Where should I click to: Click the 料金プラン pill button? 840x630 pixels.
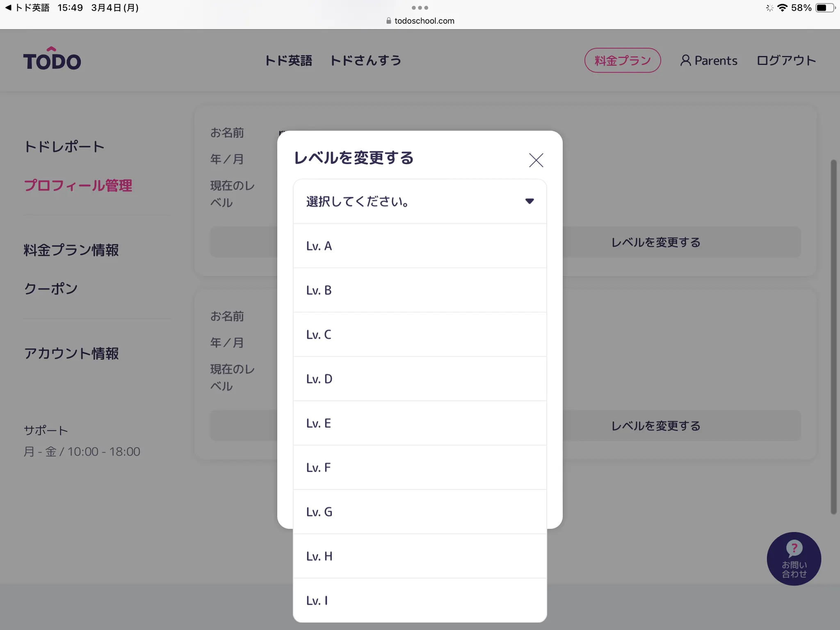point(622,61)
